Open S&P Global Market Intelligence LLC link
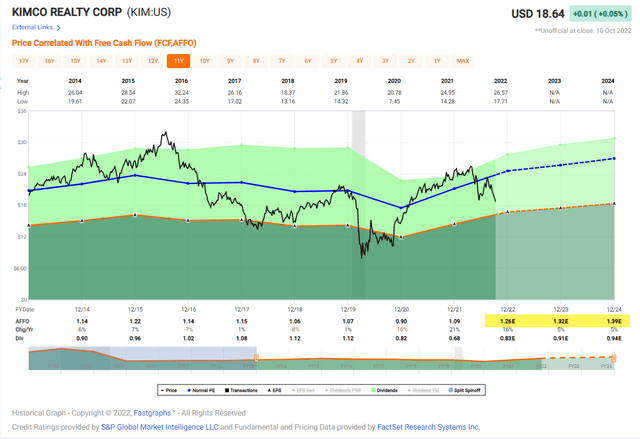 (x=160, y=427)
